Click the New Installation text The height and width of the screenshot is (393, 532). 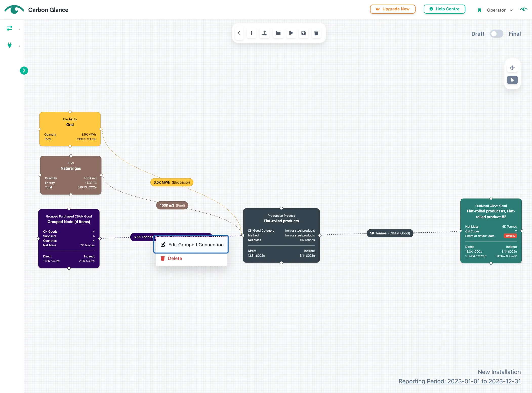click(x=499, y=372)
